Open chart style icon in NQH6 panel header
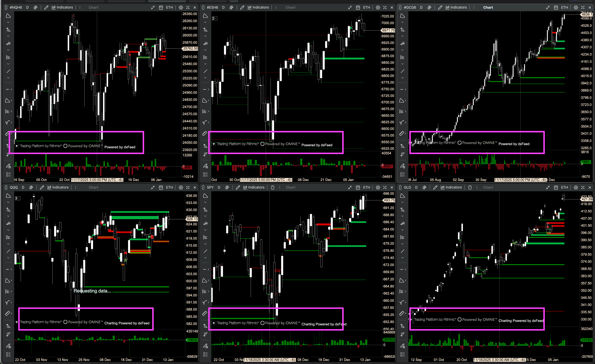 [35, 8]
